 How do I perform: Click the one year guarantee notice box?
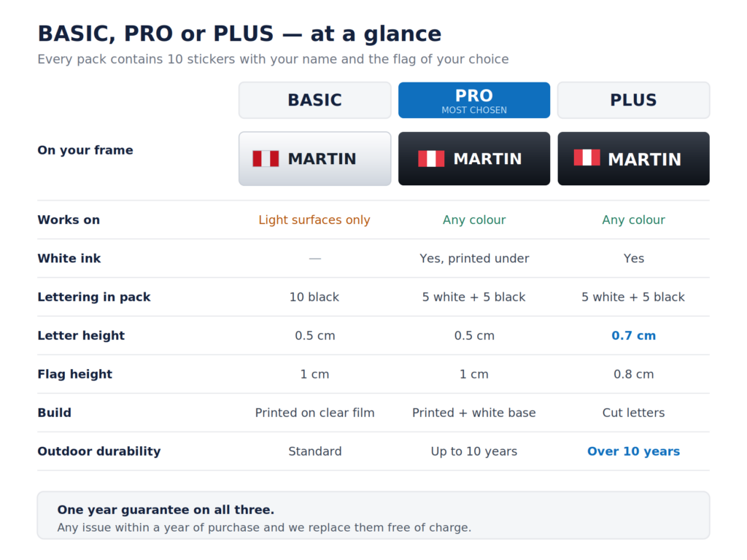pos(373,516)
